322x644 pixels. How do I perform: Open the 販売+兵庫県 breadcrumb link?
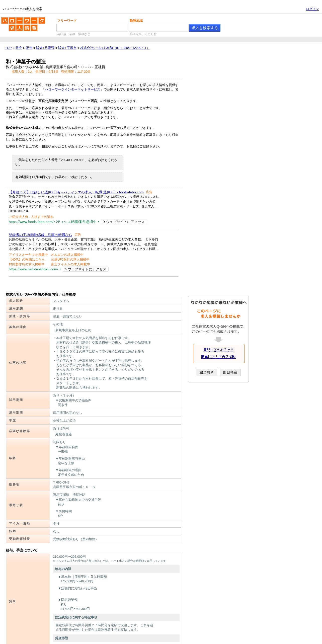[45, 48]
